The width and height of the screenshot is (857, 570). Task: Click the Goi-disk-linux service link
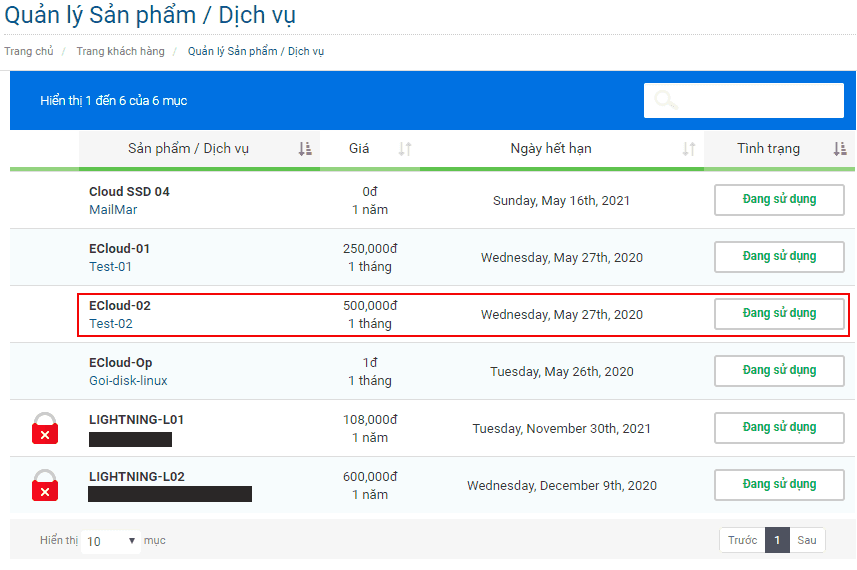pos(128,380)
